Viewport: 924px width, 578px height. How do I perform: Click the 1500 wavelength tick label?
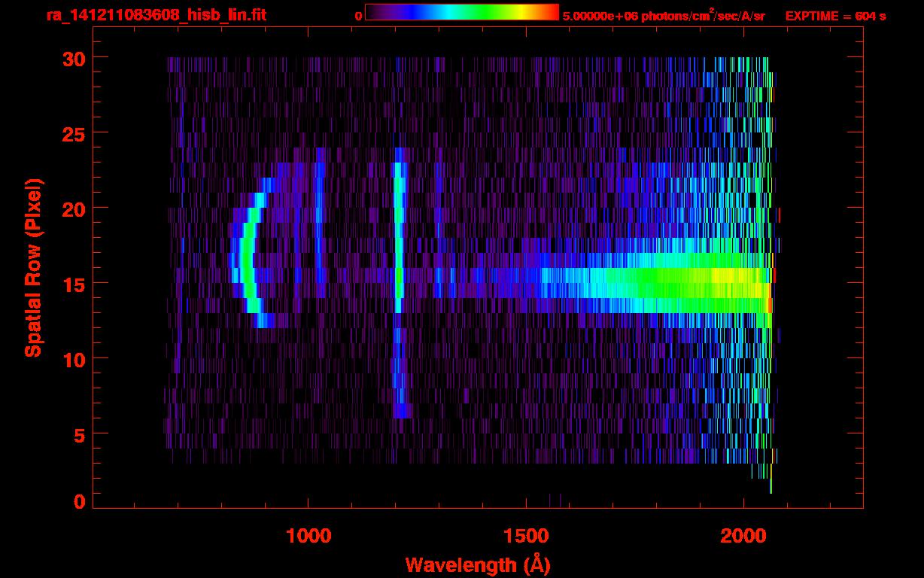(x=526, y=536)
